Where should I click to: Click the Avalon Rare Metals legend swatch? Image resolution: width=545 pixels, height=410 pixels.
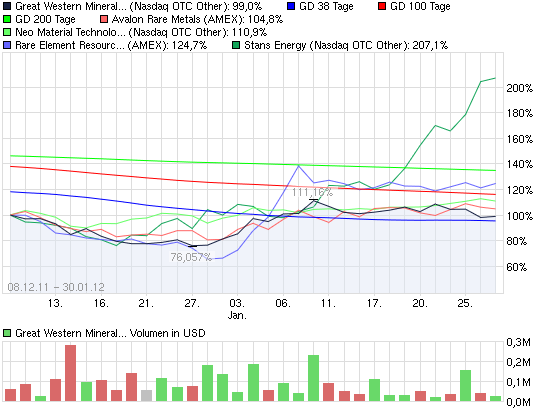(x=104, y=19)
